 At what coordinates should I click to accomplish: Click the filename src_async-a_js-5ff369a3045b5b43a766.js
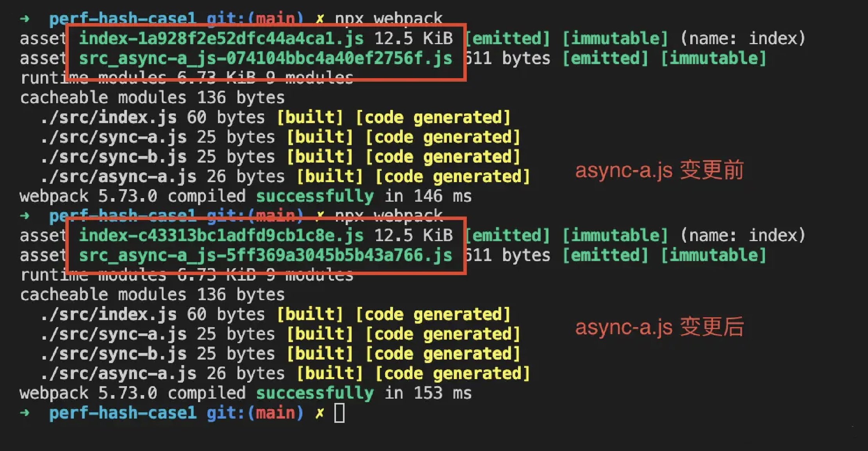[265, 255]
